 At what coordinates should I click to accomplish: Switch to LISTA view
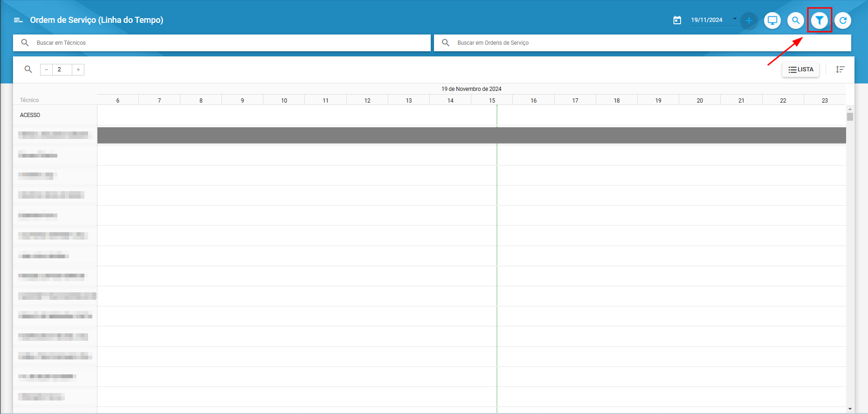800,69
